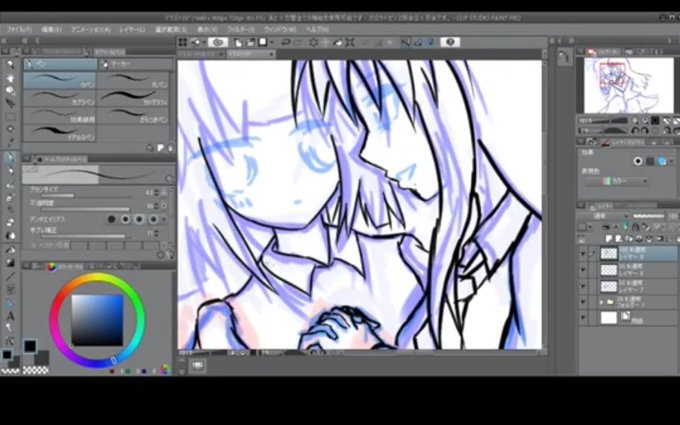Click the black main color swatch
The width and height of the screenshot is (680, 425).
[x=30, y=347]
